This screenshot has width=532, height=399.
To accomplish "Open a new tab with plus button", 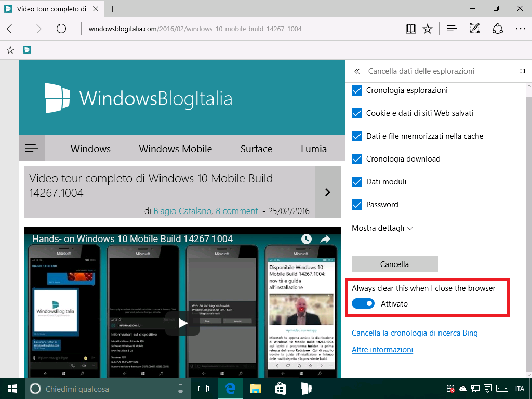I will tap(112, 9).
